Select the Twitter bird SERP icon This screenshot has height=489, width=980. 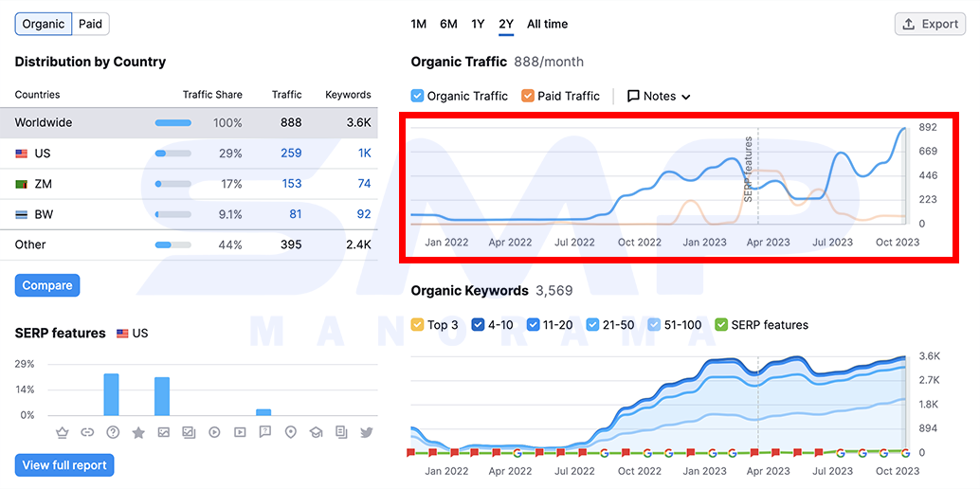(366, 432)
